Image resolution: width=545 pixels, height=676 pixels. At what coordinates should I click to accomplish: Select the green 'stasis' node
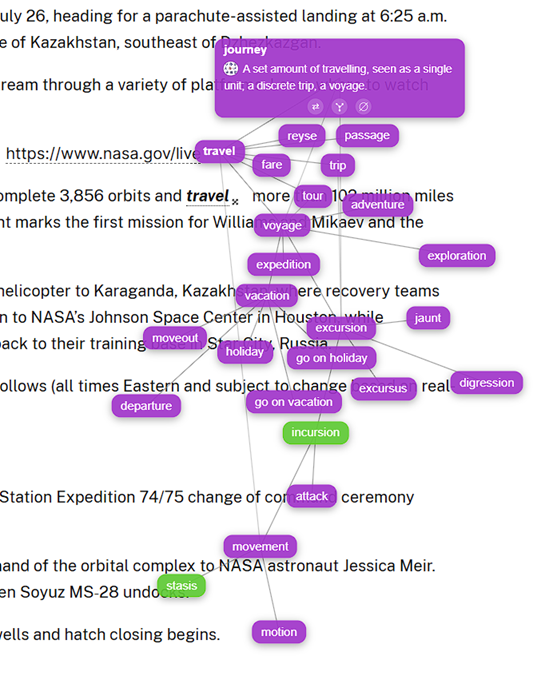pos(182,585)
